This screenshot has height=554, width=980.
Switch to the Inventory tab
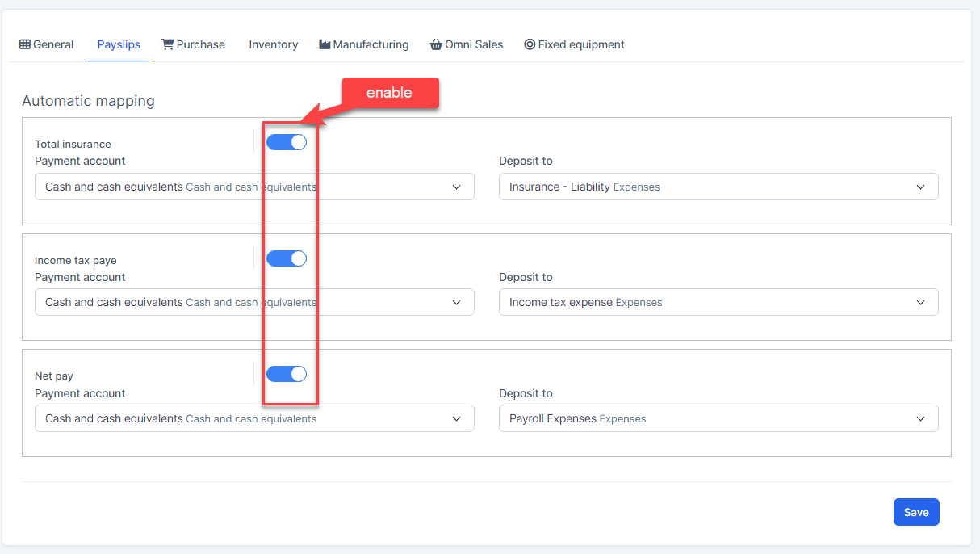click(273, 44)
